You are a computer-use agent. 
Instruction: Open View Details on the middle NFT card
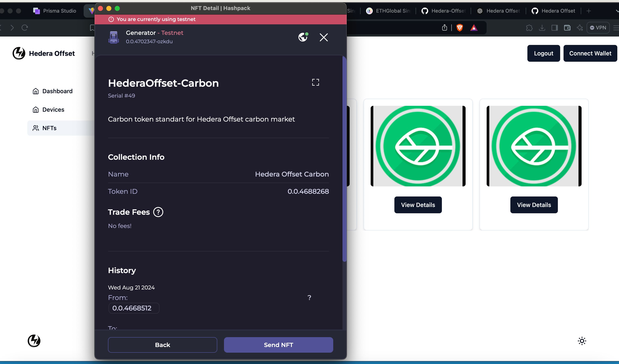pyautogui.click(x=418, y=205)
